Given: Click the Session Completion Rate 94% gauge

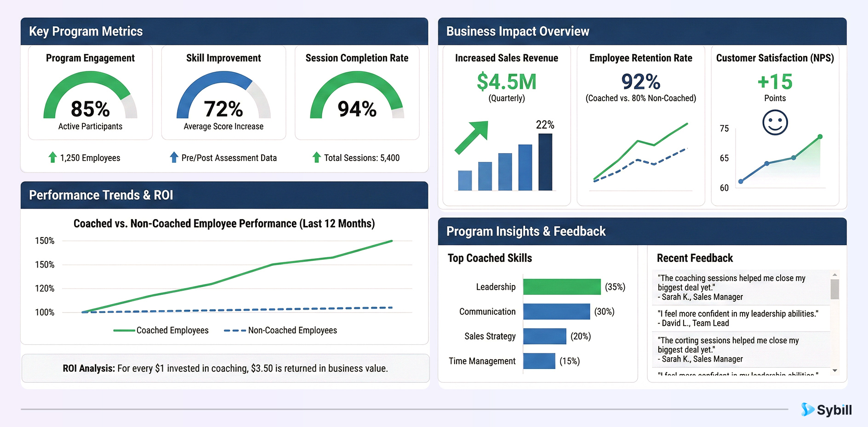Looking at the screenshot, I should pyautogui.click(x=357, y=95).
